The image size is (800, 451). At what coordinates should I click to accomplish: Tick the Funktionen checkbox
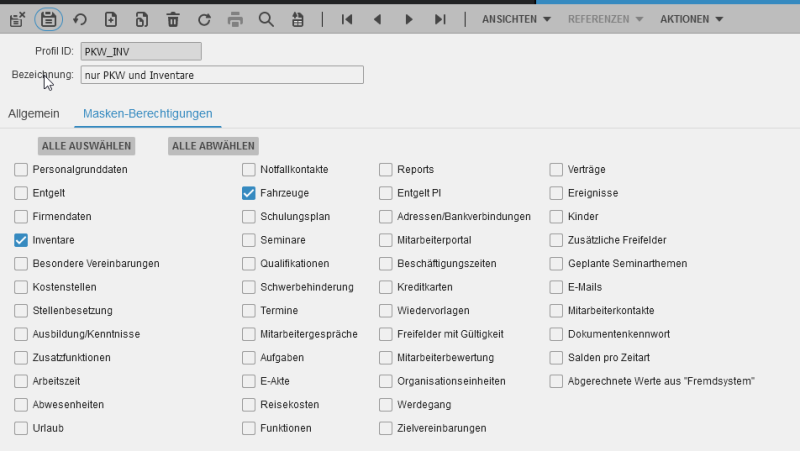(x=248, y=428)
